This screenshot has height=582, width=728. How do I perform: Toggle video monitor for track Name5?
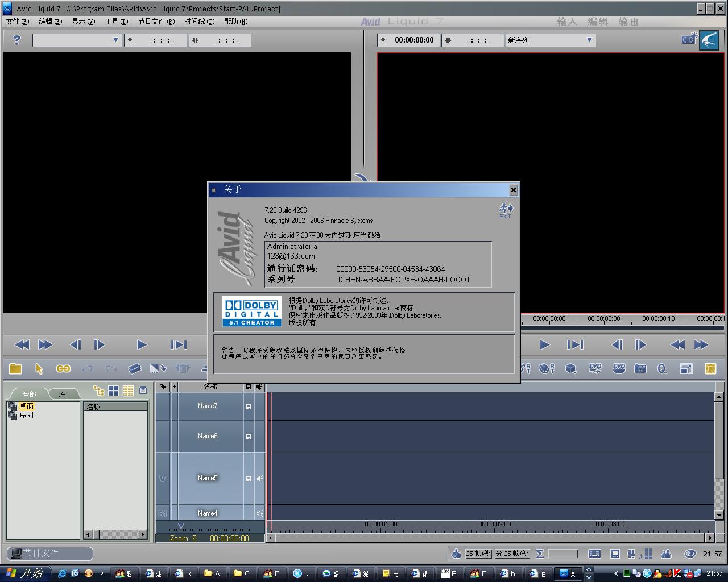[249, 479]
